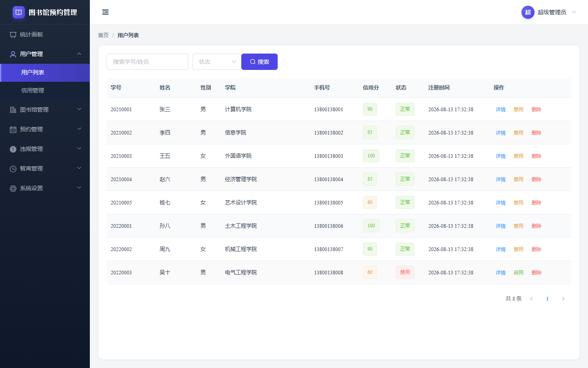This screenshot has height=368, width=588.
Task: Expand the 系统设置 menu chevron
Action: 79,188
